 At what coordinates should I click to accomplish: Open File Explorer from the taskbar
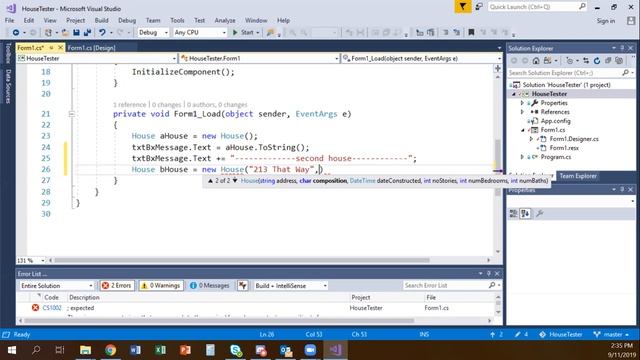coord(85,350)
